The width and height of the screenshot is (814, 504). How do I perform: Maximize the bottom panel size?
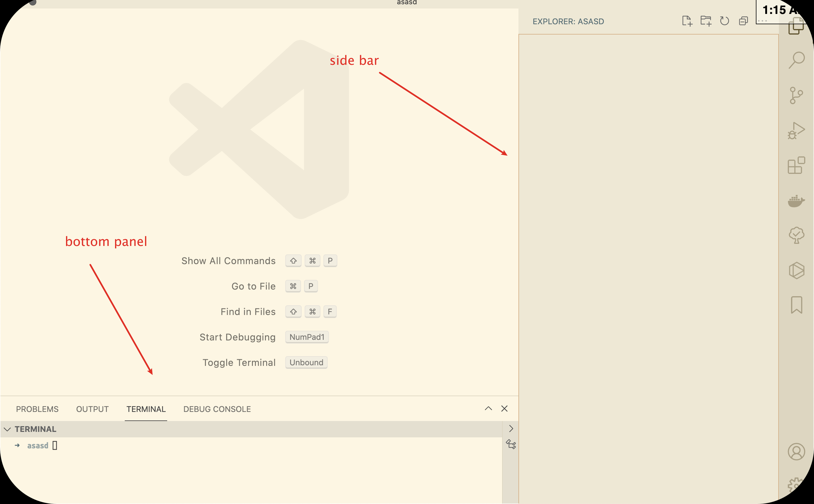488,408
